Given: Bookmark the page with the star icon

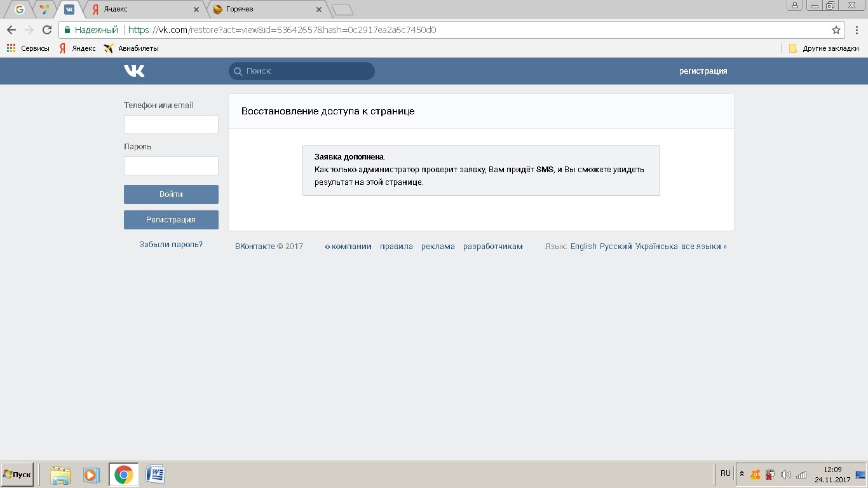Looking at the screenshot, I should (x=836, y=30).
